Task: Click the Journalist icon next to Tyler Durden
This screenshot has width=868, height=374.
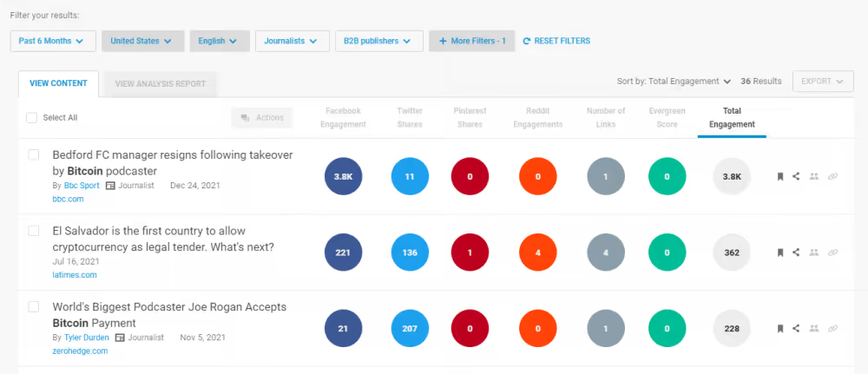Action: 120,338
